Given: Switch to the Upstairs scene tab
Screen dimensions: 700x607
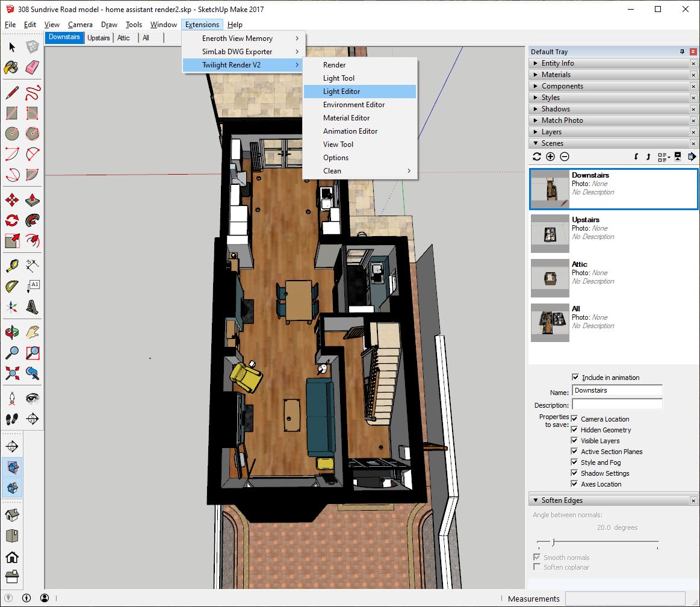Looking at the screenshot, I should point(98,38).
